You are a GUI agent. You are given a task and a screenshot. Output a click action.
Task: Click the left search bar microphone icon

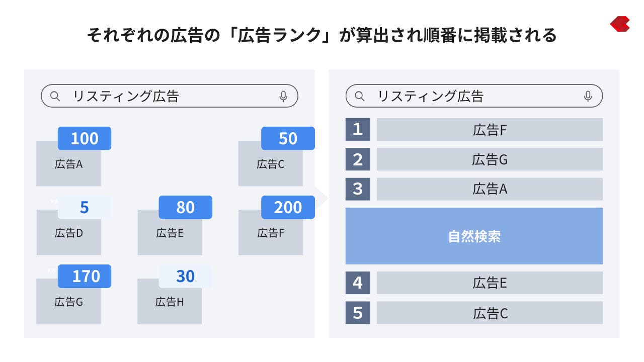point(283,96)
